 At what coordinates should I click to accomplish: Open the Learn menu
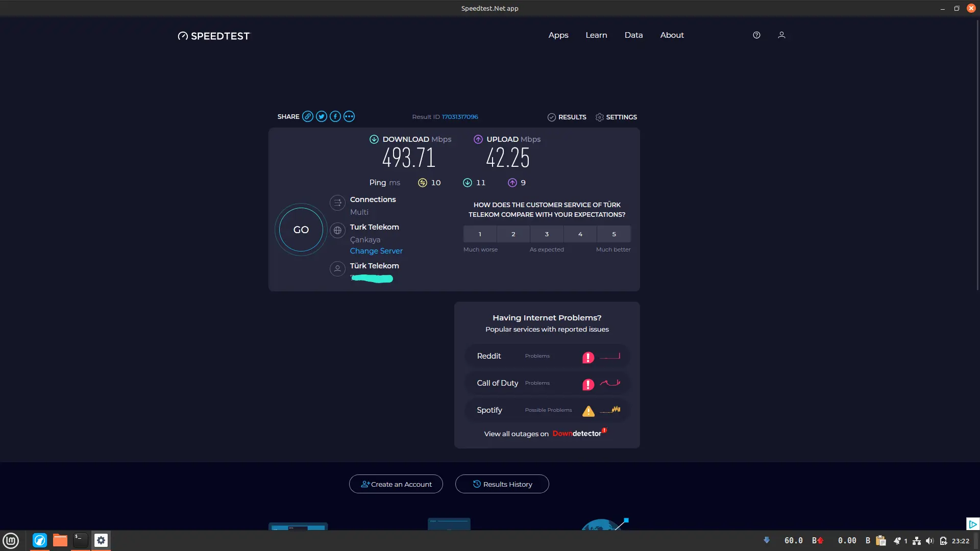coord(596,35)
